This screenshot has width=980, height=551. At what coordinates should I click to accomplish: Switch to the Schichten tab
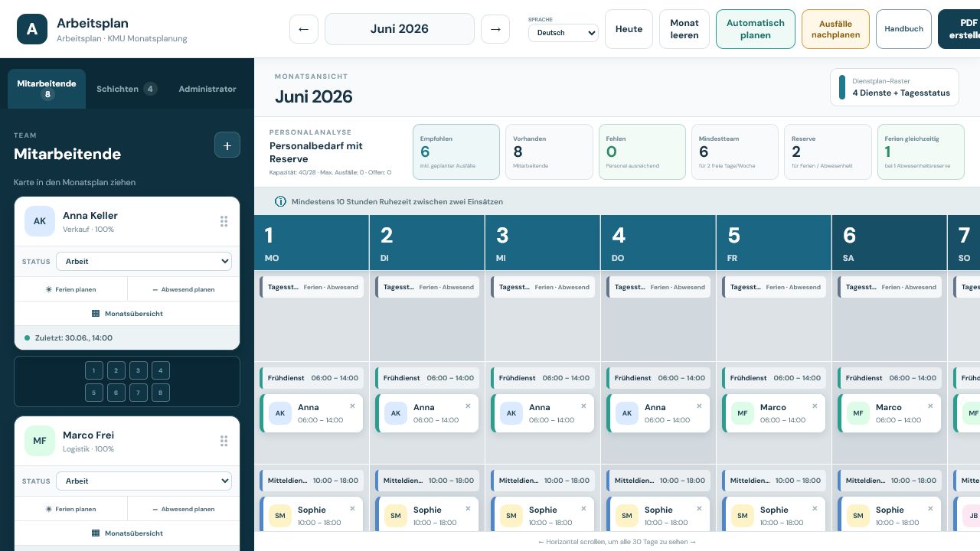pos(126,89)
